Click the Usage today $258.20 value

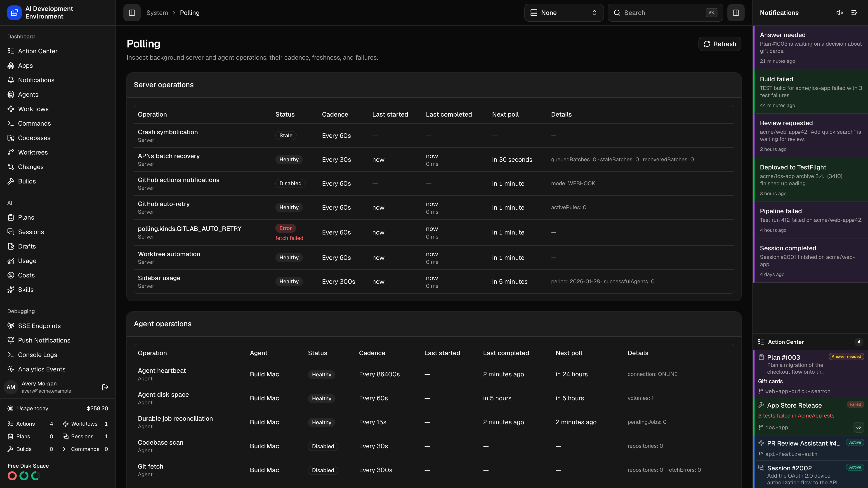point(97,408)
